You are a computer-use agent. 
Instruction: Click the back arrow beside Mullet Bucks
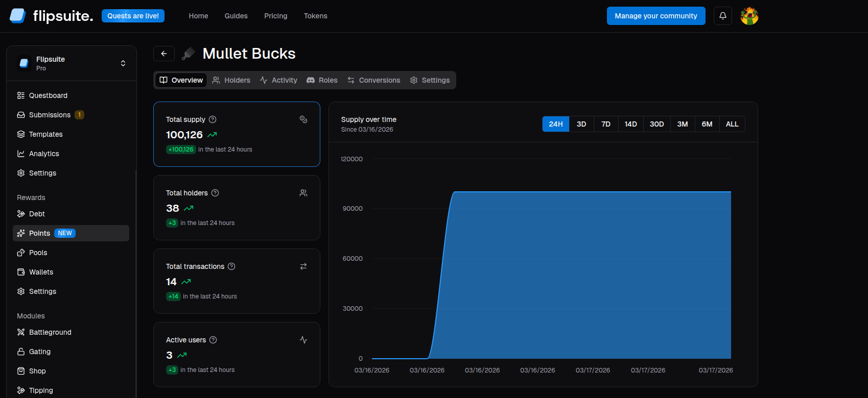coord(164,54)
